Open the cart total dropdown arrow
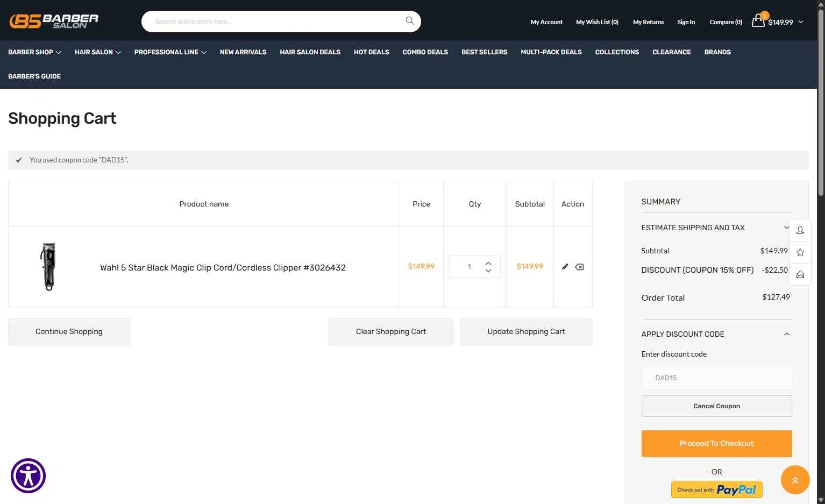 tap(801, 22)
